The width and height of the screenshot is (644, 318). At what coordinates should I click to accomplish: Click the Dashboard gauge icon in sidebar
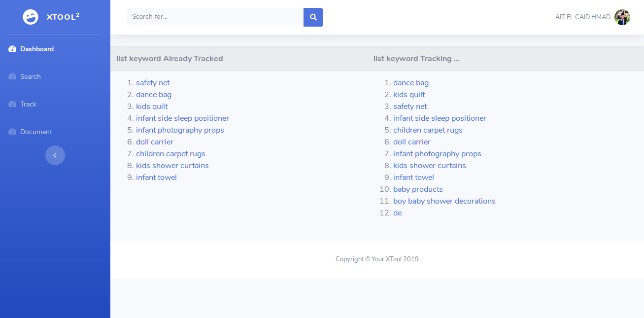[12, 49]
